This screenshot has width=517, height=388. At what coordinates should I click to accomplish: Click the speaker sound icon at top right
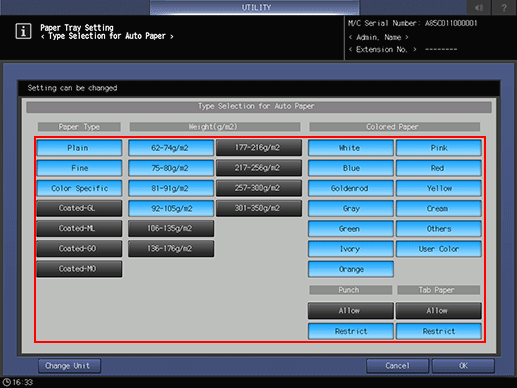click(479, 7)
